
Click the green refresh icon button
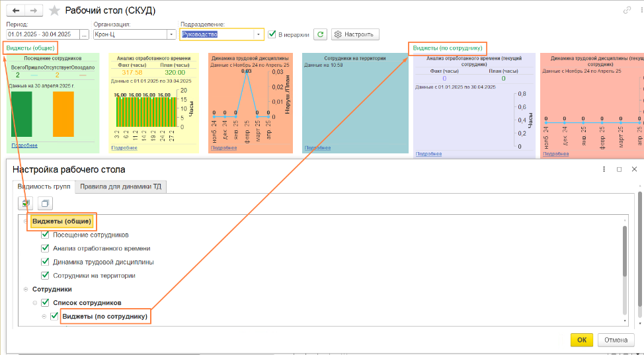click(320, 34)
